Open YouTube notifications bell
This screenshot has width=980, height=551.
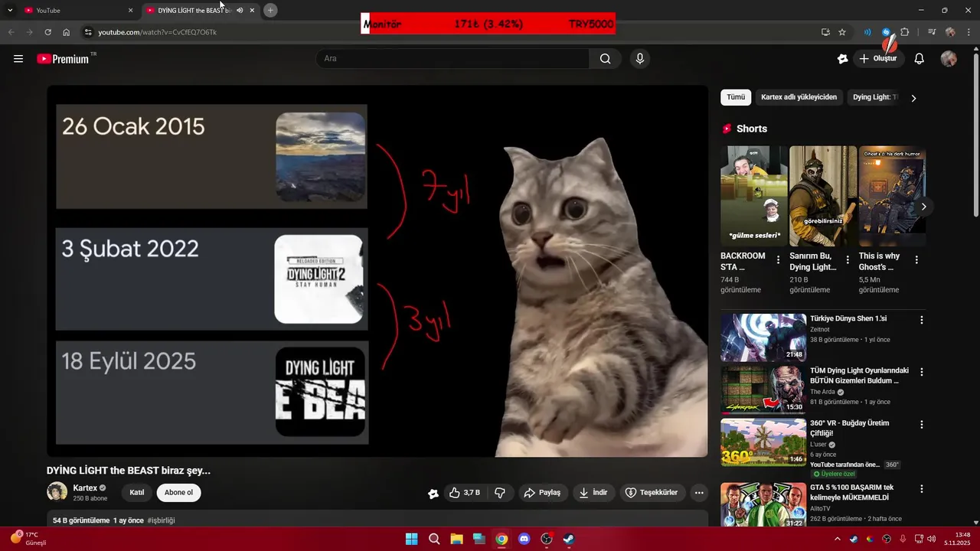pyautogui.click(x=920, y=59)
